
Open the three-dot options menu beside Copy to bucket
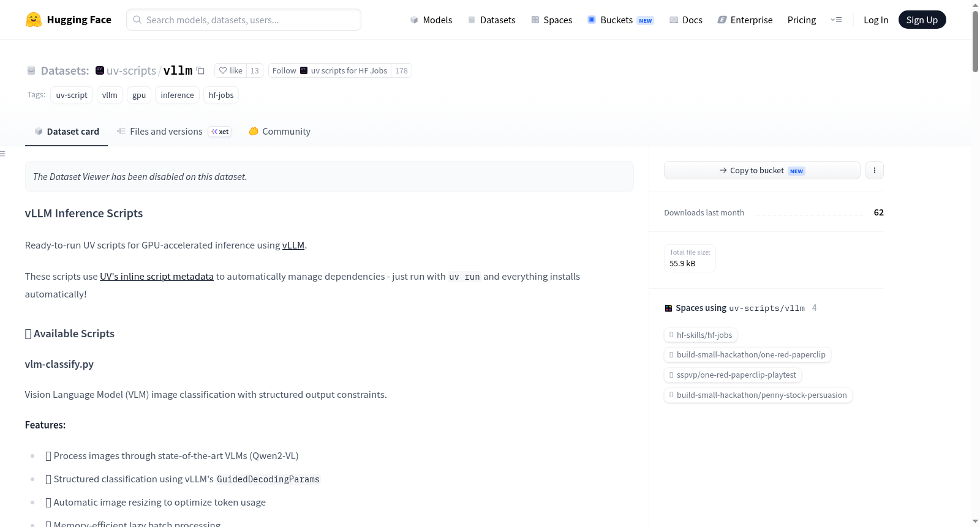[874, 170]
